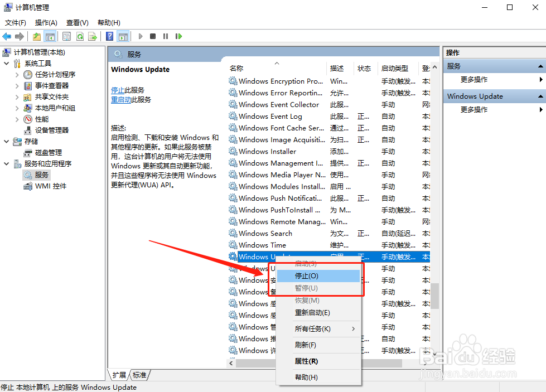Expand the 事件查看器 node arrow

(17, 86)
